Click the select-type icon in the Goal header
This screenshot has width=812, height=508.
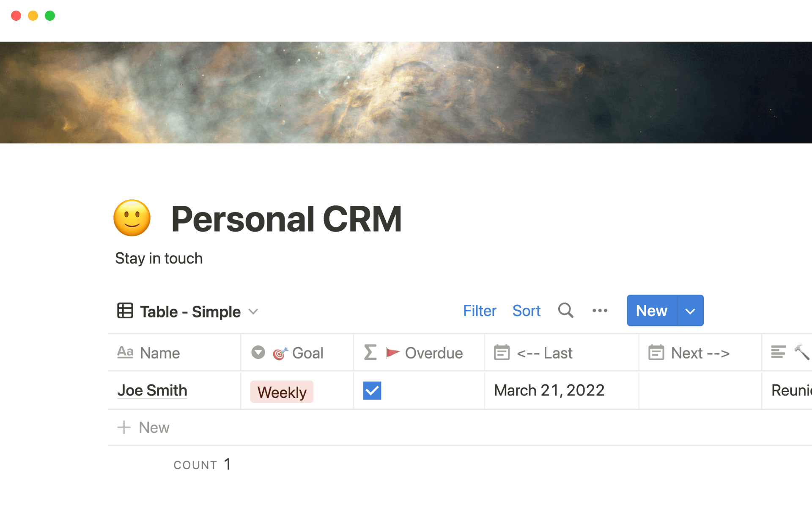(x=258, y=353)
